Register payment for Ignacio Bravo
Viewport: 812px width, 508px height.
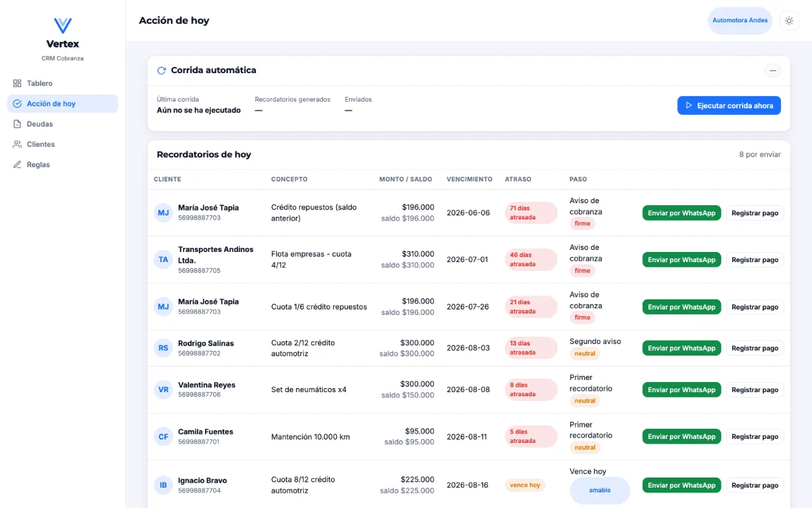tap(755, 485)
